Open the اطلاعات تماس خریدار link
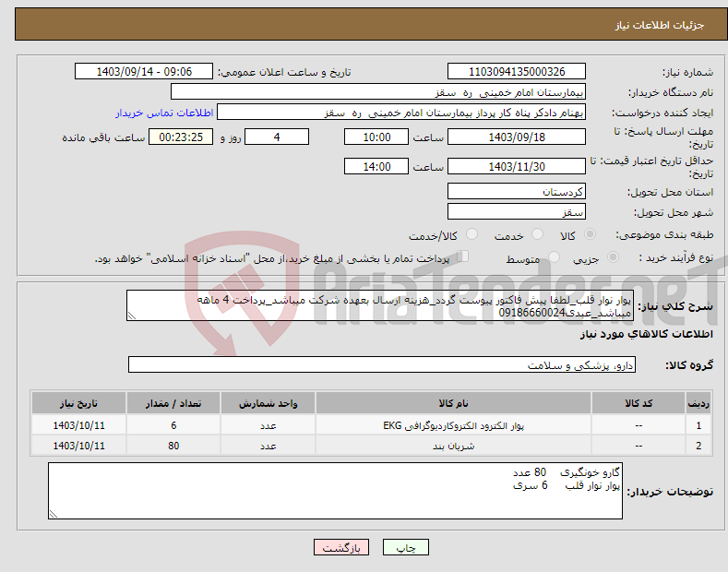This screenshot has height=572, width=728. point(164,113)
